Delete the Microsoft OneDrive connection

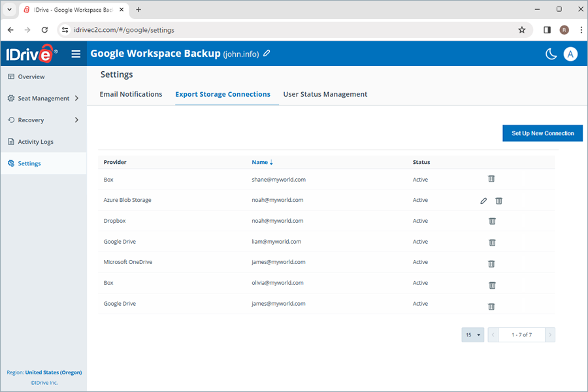click(491, 264)
